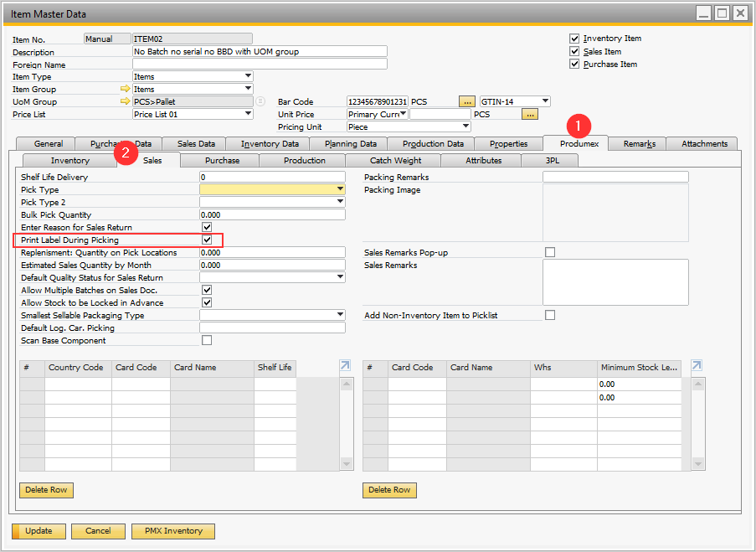Tick the Scan Base Component checkbox
756x552 pixels.
click(x=207, y=341)
